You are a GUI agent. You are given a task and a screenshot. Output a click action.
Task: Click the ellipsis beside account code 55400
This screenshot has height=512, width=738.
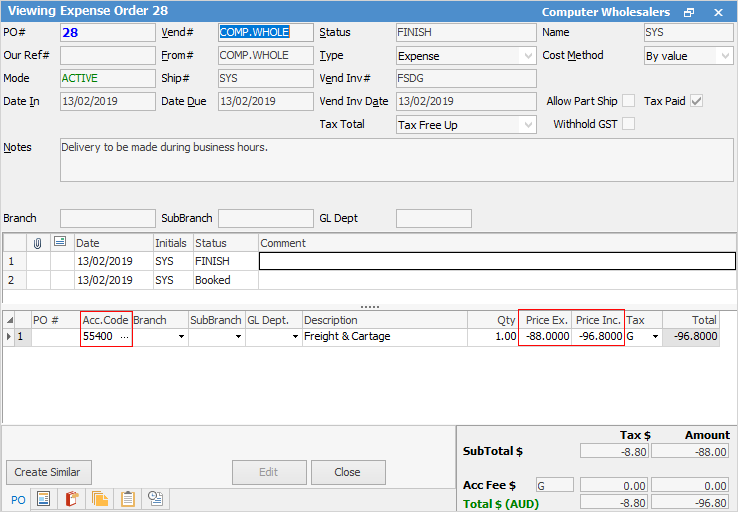124,337
